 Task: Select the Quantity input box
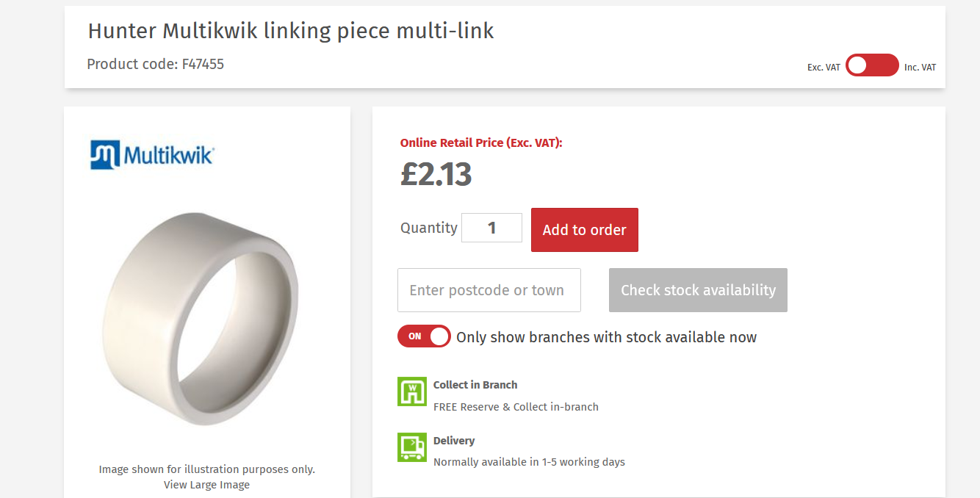pyautogui.click(x=491, y=228)
